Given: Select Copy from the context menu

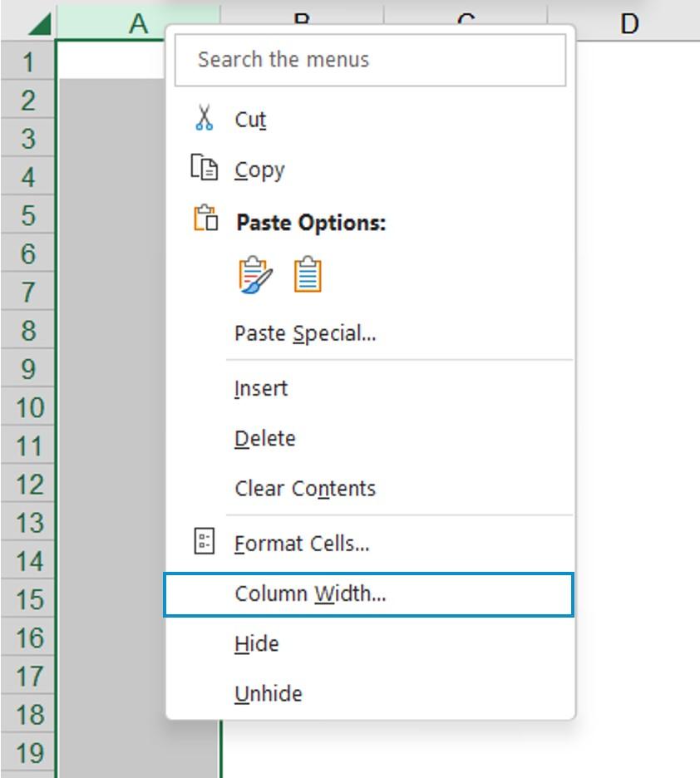Looking at the screenshot, I should (x=370, y=170).
